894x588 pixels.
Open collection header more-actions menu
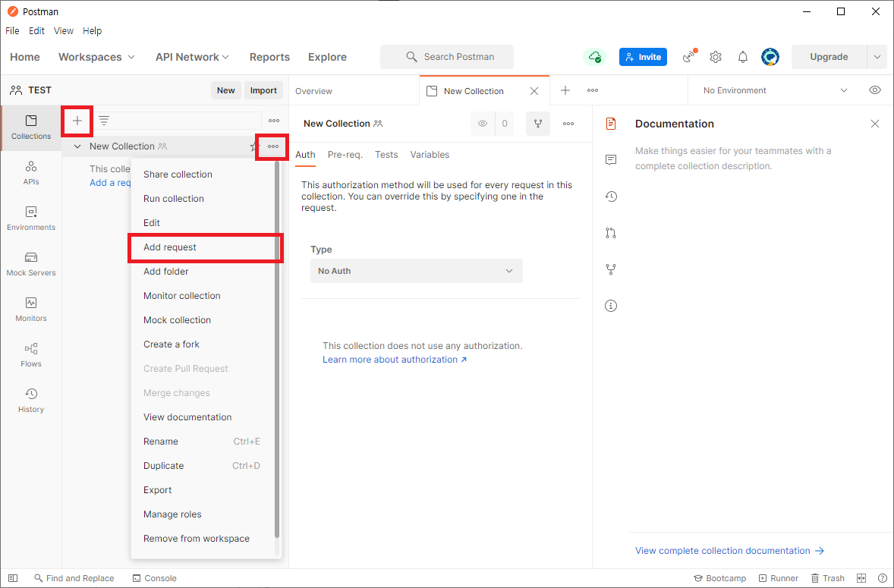click(x=568, y=124)
